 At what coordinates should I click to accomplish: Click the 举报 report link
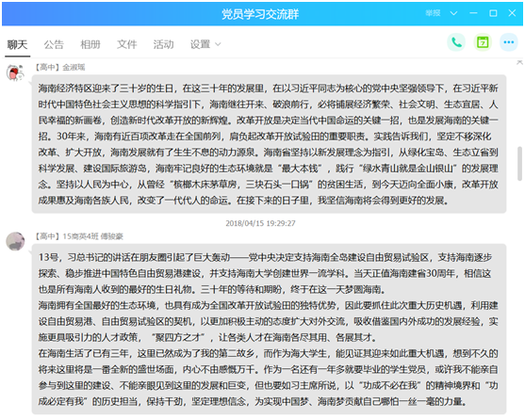tap(433, 13)
